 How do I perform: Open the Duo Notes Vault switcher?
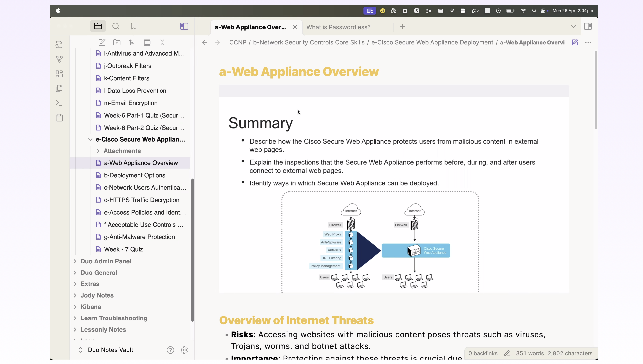[110, 350]
